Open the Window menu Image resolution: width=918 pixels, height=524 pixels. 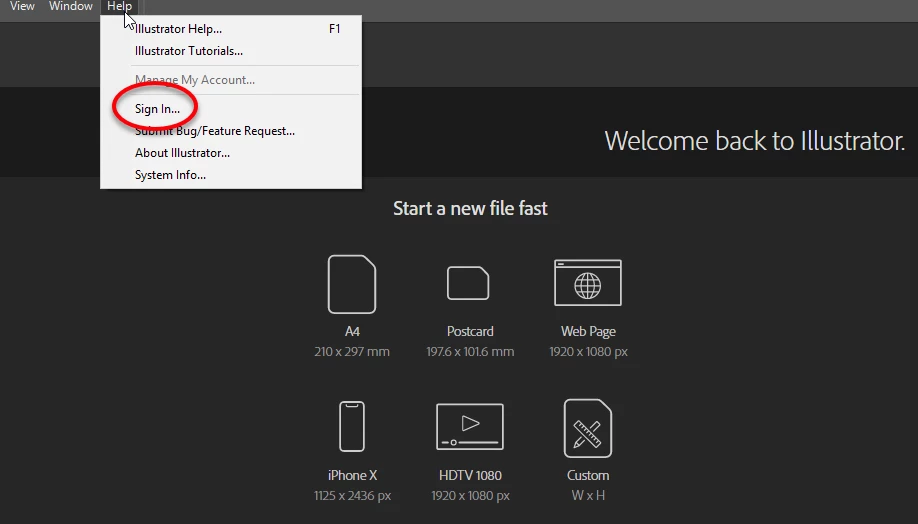click(x=71, y=6)
